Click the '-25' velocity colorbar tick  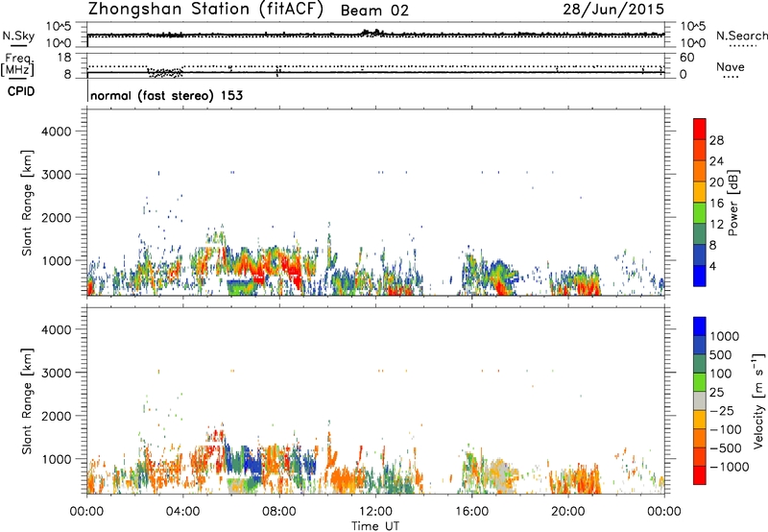(x=722, y=410)
